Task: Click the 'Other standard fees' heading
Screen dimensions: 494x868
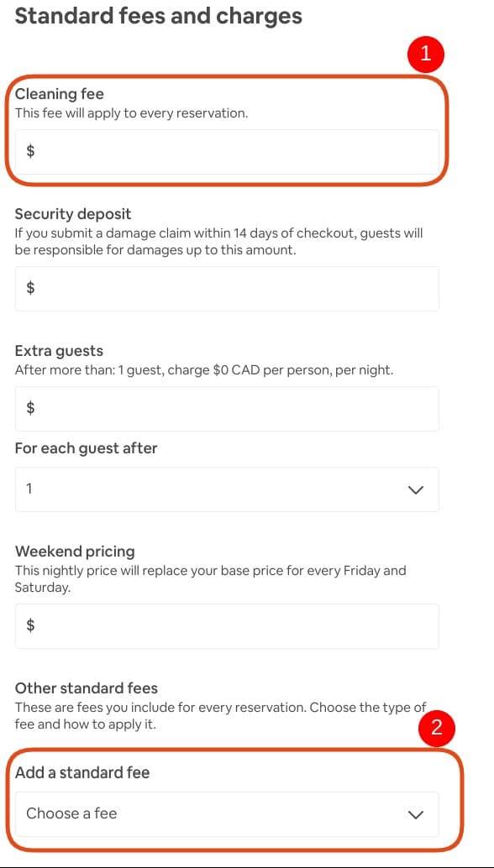Action: (x=87, y=688)
